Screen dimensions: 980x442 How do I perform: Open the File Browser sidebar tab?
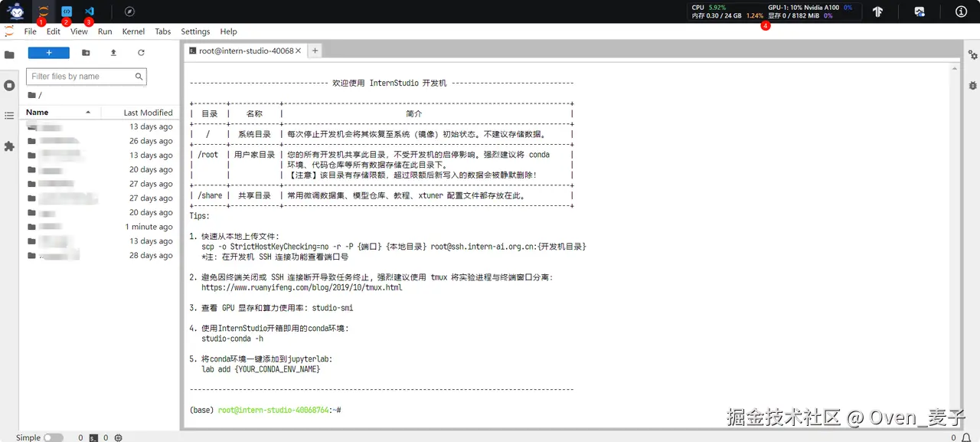tap(9, 55)
